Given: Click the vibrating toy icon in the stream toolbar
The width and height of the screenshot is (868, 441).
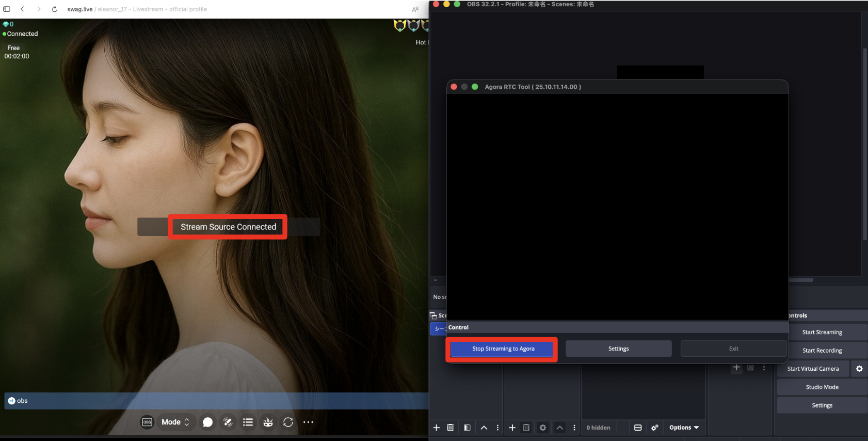Looking at the screenshot, I should (228, 422).
